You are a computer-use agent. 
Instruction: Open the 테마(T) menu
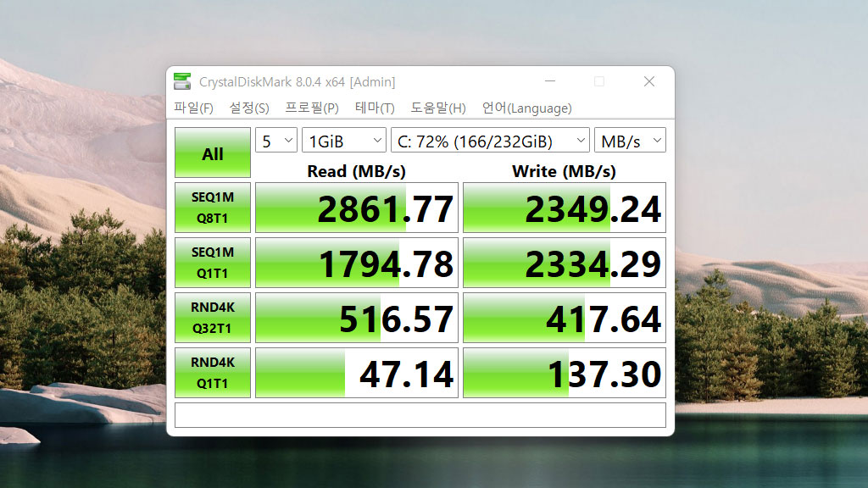pos(375,108)
